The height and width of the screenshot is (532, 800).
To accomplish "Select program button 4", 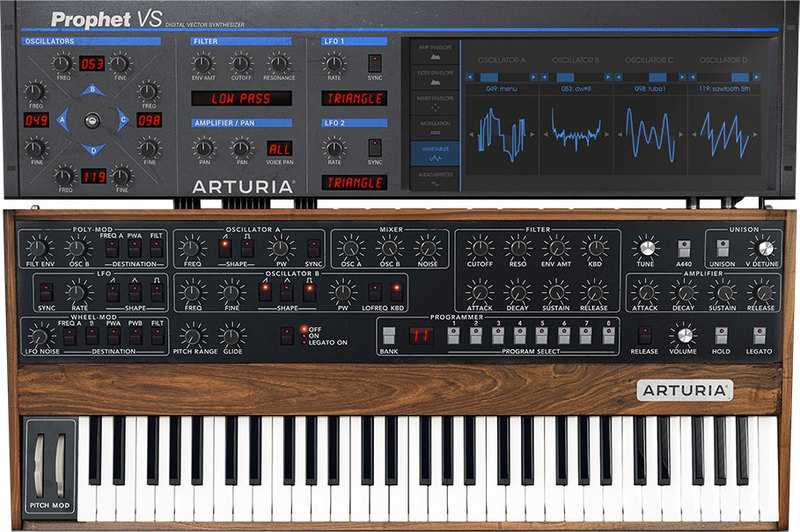I will click(x=520, y=336).
